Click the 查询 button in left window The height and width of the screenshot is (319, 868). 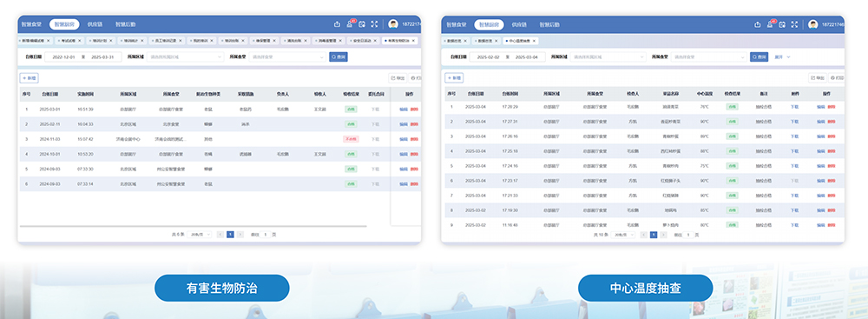coord(339,56)
